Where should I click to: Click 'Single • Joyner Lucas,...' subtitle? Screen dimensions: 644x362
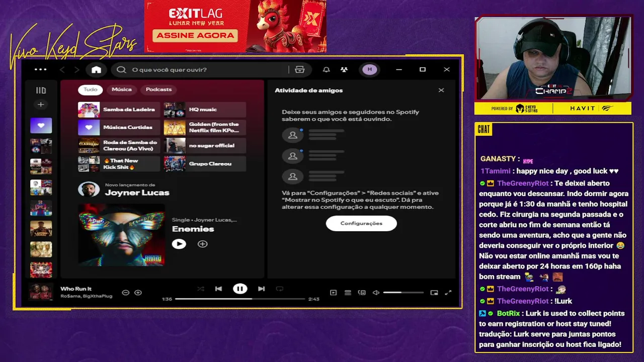(x=204, y=220)
